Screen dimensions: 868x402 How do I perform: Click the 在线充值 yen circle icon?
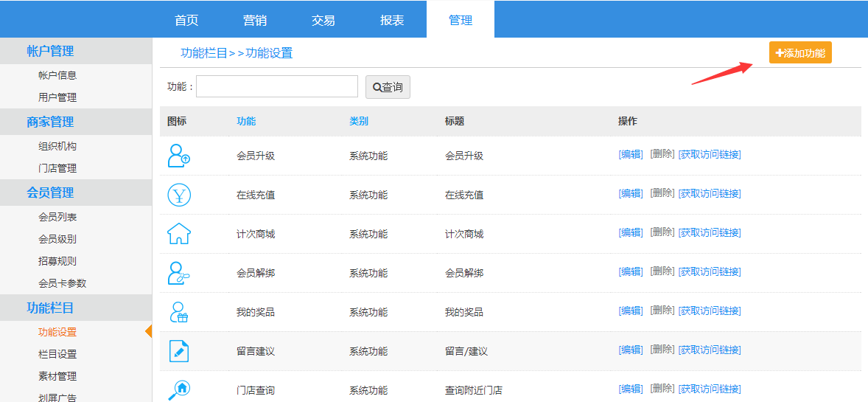[179, 195]
